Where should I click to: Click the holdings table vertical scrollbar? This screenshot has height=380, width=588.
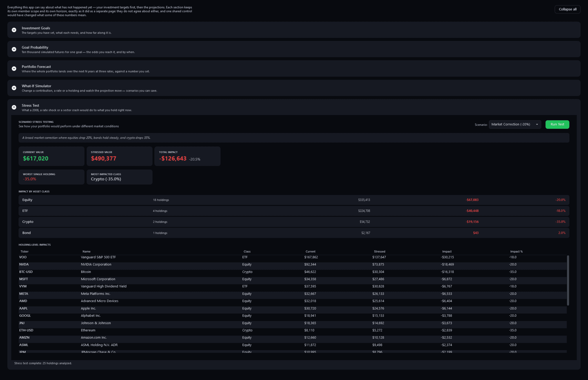pos(568,280)
